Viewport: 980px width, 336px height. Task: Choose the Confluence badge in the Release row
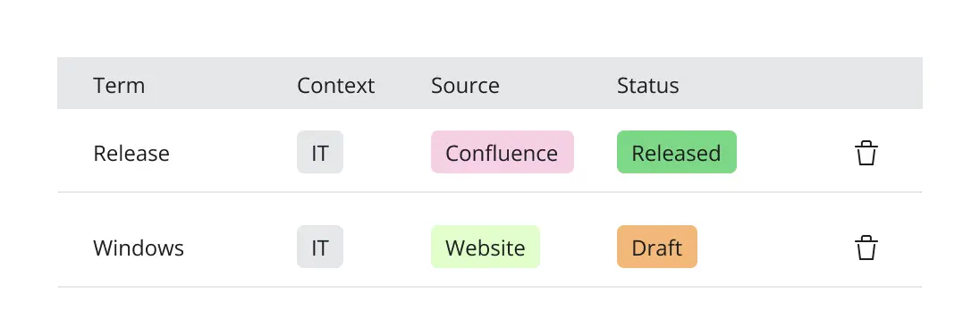502,152
